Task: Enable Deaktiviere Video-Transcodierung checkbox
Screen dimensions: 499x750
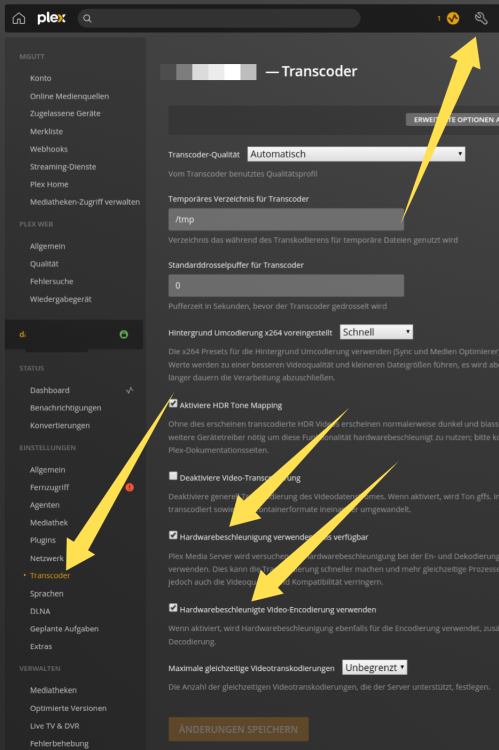Action: click(173, 476)
